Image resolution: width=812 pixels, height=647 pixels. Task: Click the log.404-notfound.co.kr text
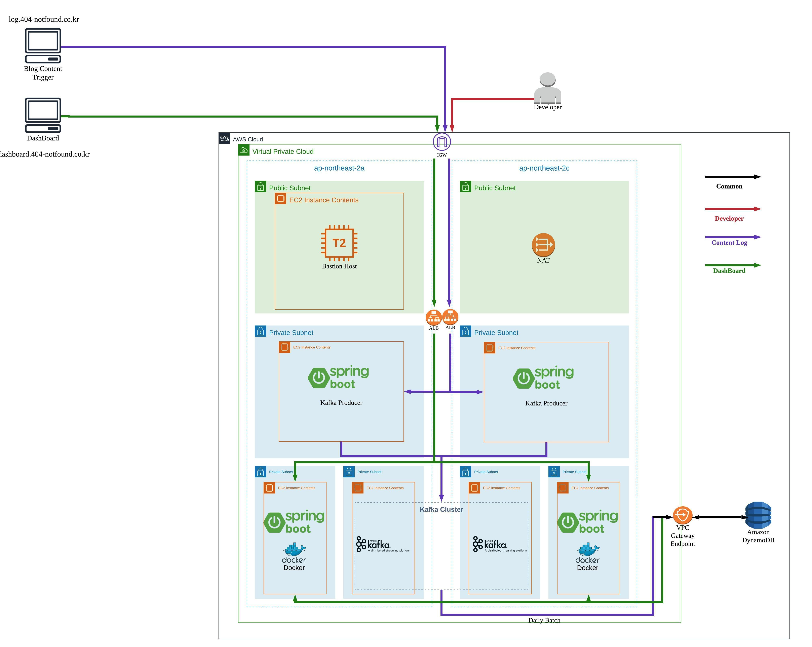44,19
